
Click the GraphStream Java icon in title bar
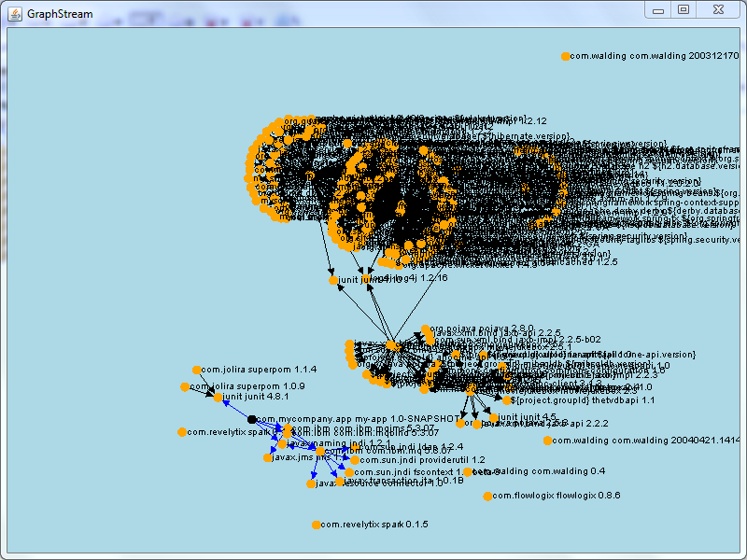(x=15, y=14)
